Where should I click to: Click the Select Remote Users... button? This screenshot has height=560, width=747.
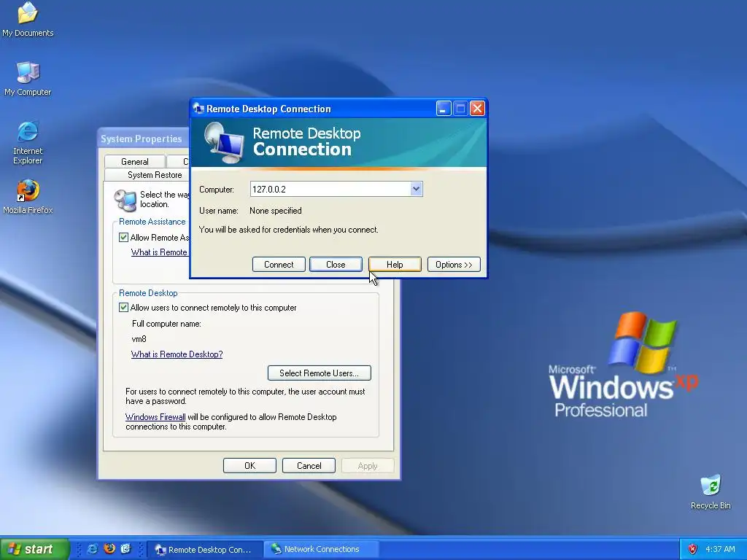[x=320, y=373]
